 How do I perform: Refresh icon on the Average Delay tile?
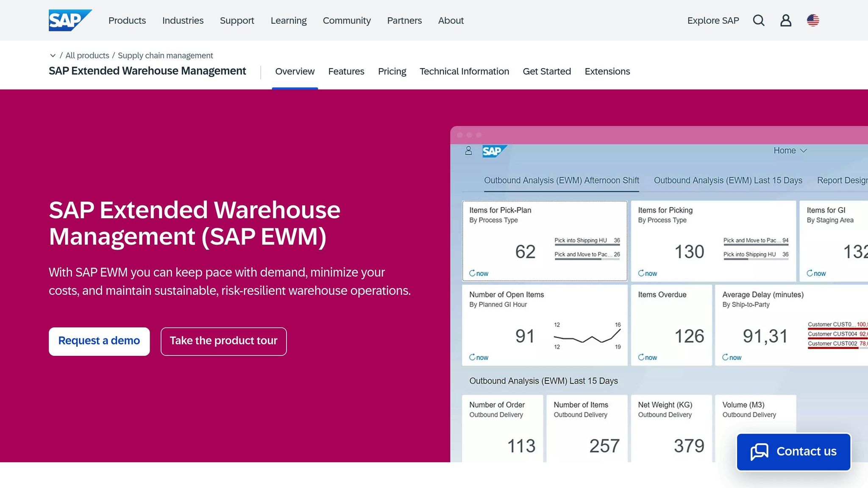[x=726, y=357]
